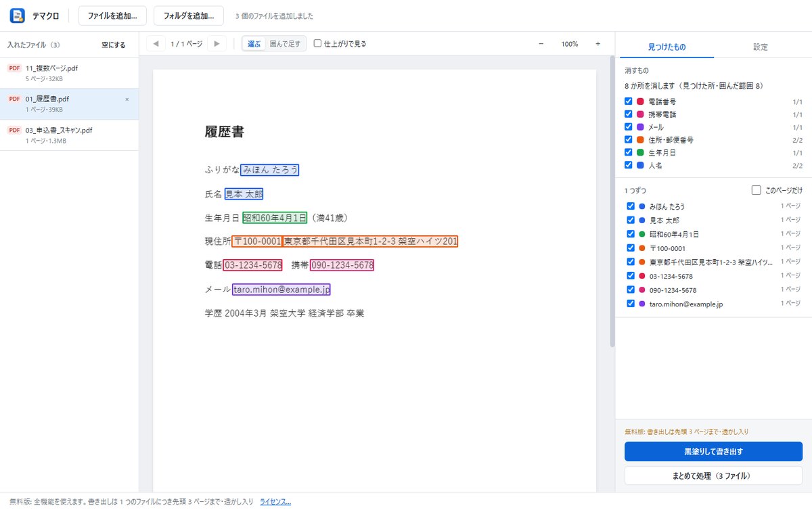
Task: Click the highlighted 見本 太郎 name box
Action: 244,194
